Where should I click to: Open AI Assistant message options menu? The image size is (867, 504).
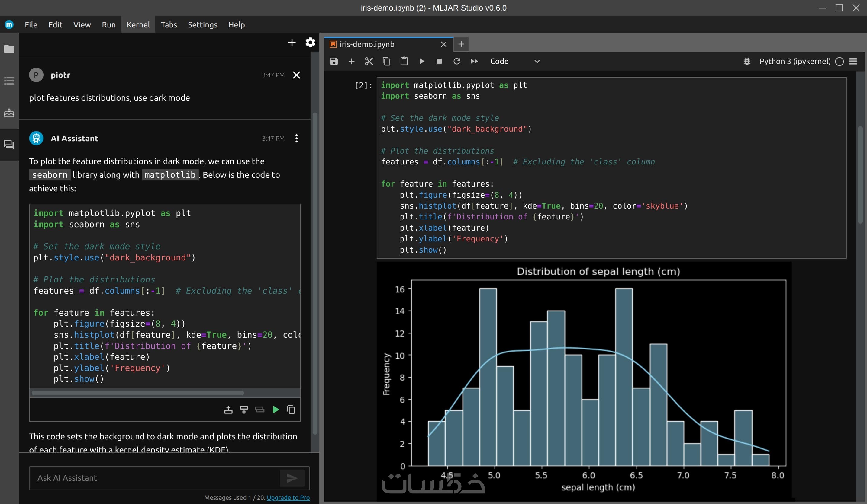click(296, 138)
